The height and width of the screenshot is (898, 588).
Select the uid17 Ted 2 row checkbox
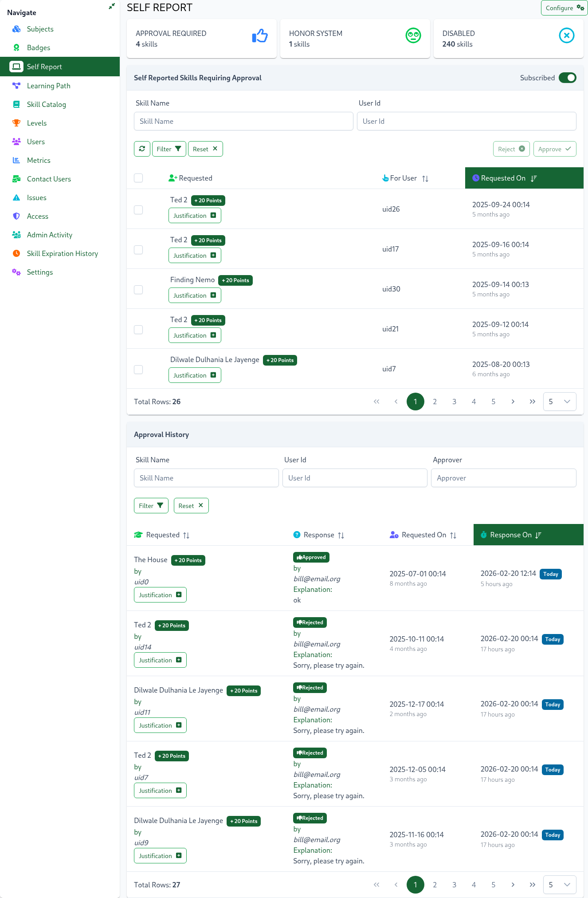point(138,250)
